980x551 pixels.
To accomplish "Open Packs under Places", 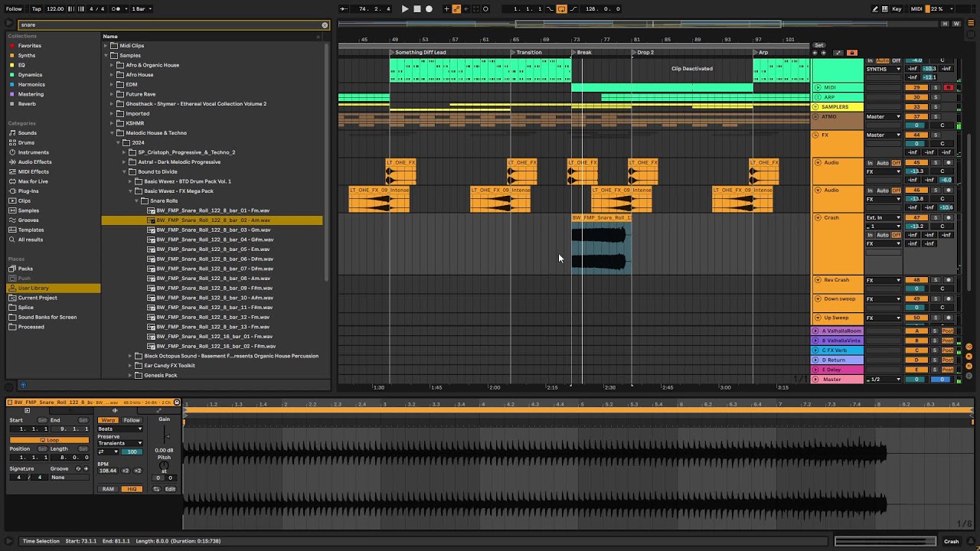I will [x=25, y=269].
